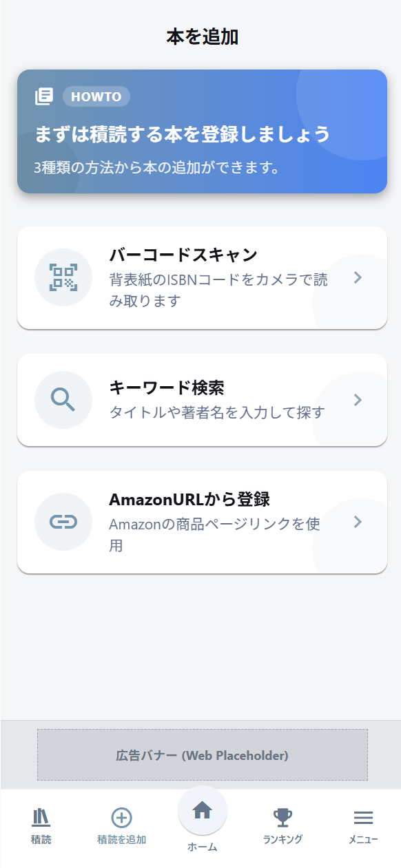Expand the AmazonURLから登録 card chevron
401x868 pixels.
pyautogui.click(x=358, y=522)
